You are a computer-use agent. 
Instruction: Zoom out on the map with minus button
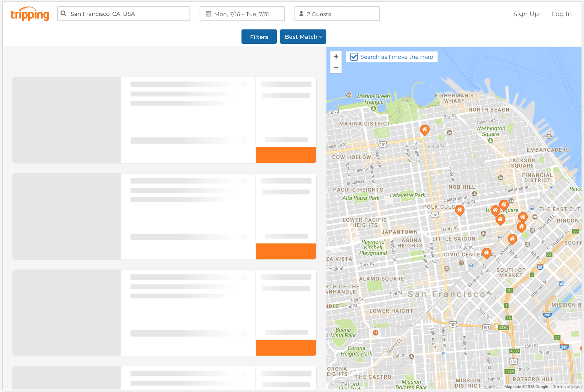pyautogui.click(x=336, y=68)
